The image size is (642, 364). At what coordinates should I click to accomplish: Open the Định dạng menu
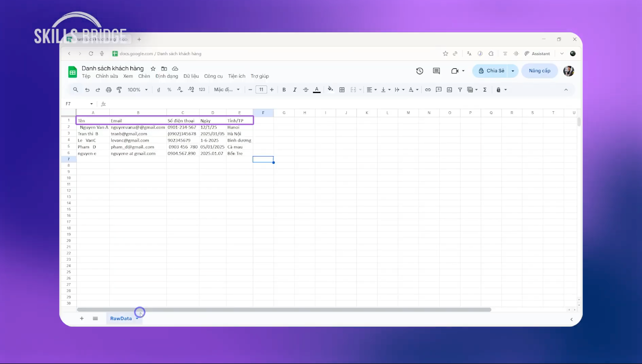point(166,76)
